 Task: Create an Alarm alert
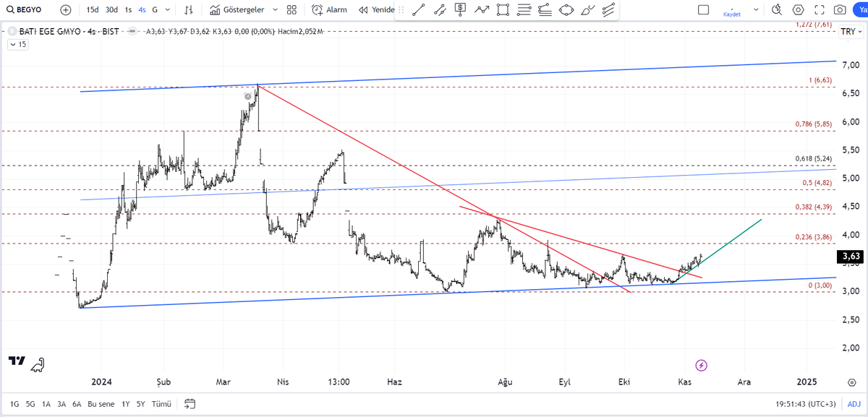pyautogui.click(x=330, y=10)
